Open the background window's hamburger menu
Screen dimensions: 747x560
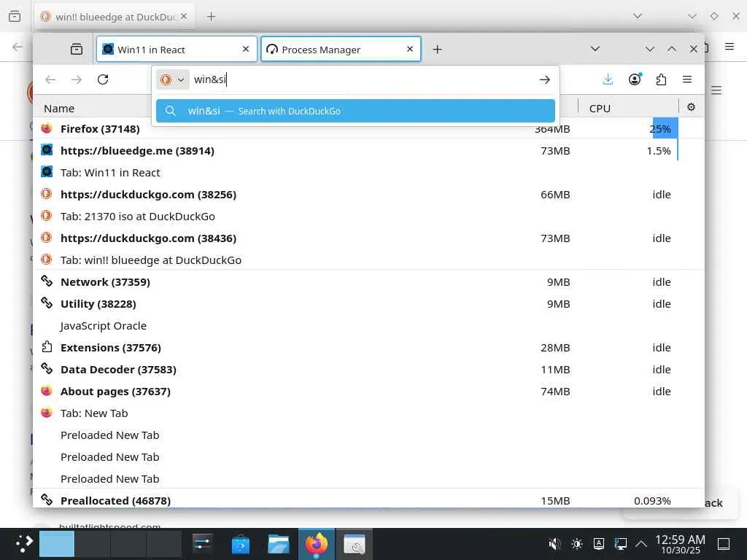click(729, 46)
